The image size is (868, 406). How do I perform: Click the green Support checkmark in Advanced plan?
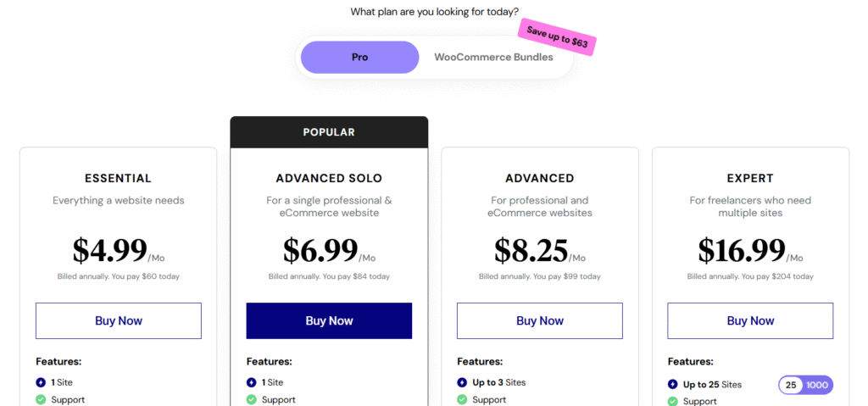[x=462, y=399]
